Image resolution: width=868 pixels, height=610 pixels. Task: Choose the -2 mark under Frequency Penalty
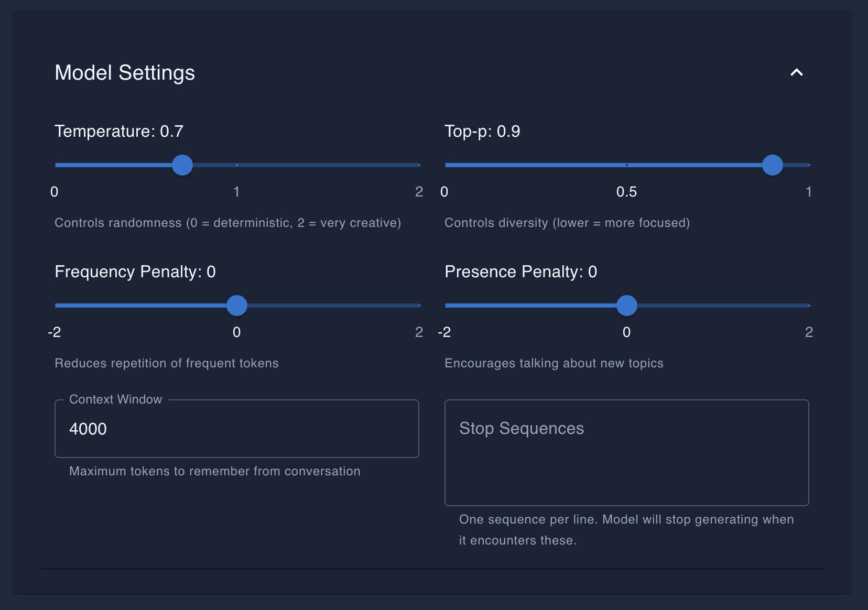pos(55,332)
